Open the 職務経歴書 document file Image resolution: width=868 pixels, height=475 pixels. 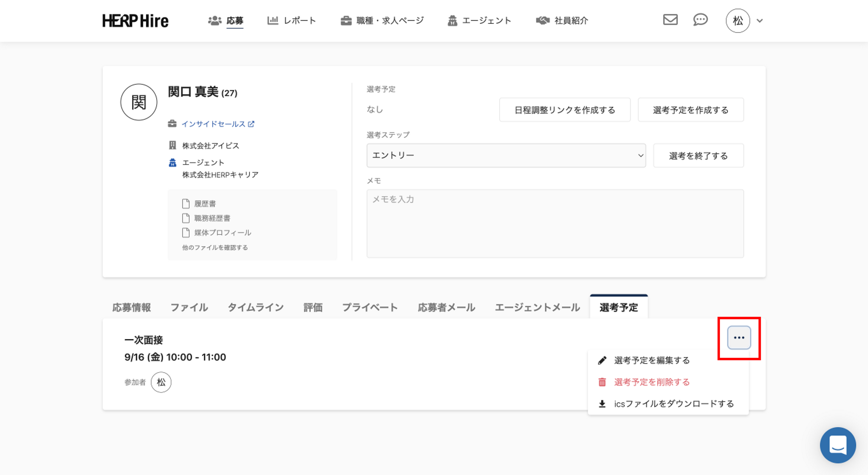212,218
